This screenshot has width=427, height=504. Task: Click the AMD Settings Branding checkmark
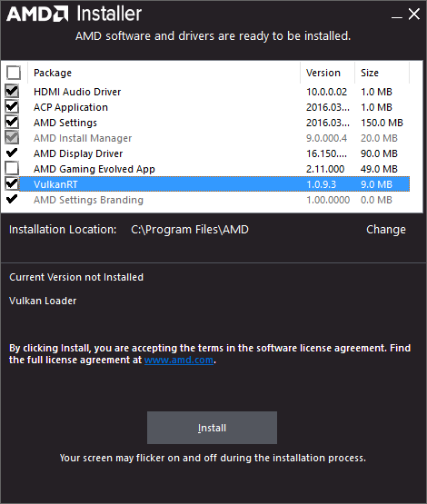coord(12,199)
